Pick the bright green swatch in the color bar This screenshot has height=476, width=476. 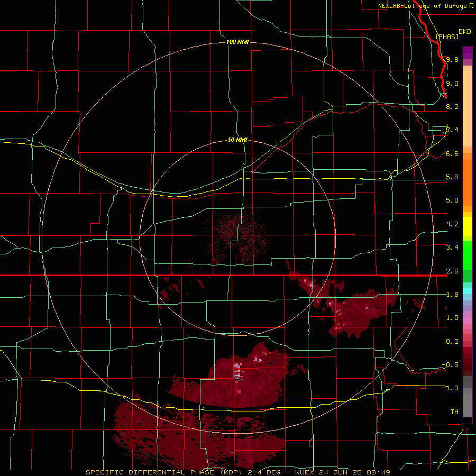coord(467,255)
